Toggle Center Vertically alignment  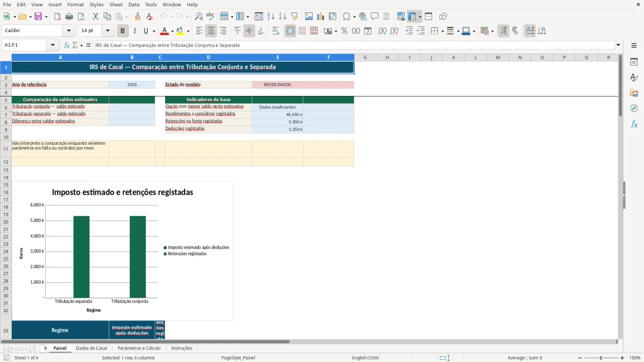(x=249, y=31)
